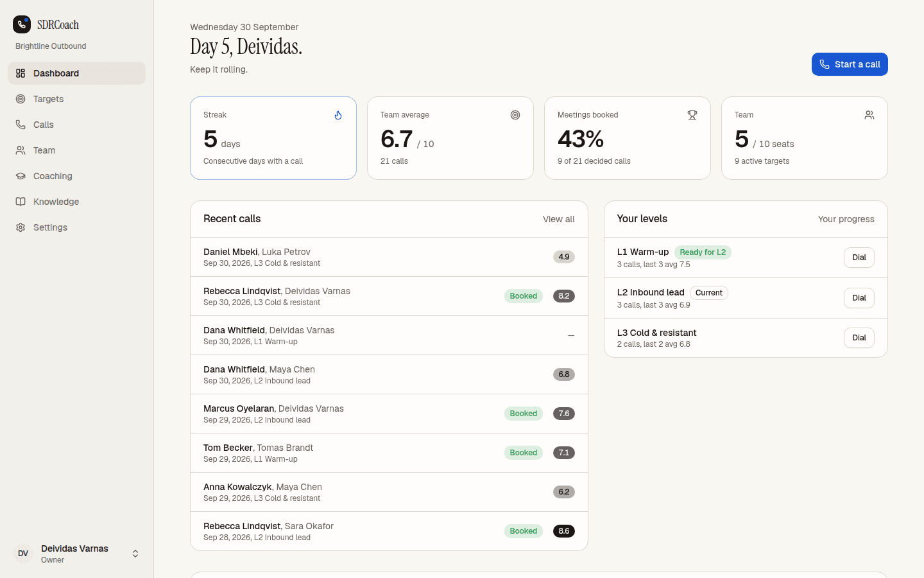Open Rebecca Lindqvist, Sara Okafor call
The image size is (924, 578).
click(x=389, y=531)
